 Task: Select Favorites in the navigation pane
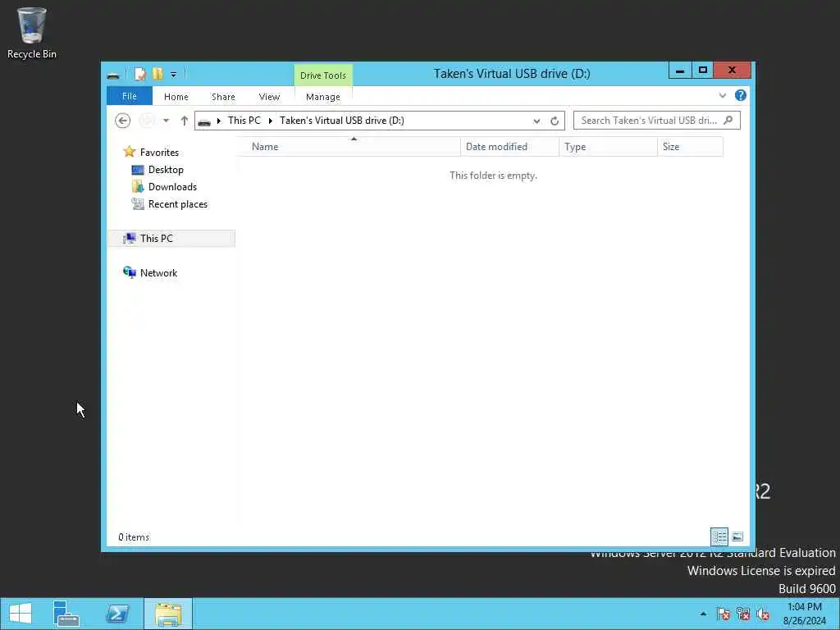click(159, 153)
